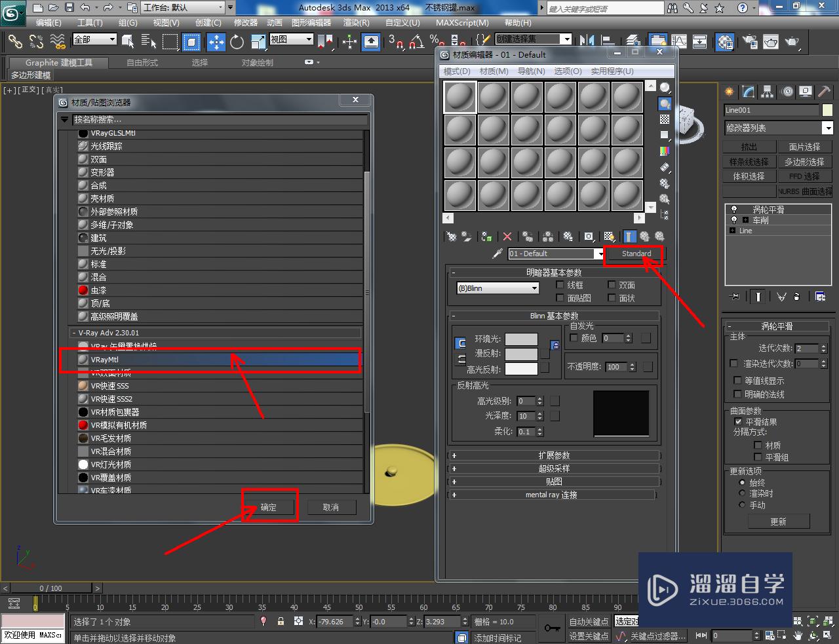Open 创建选择集 named selection dropdown

[533, 39]
